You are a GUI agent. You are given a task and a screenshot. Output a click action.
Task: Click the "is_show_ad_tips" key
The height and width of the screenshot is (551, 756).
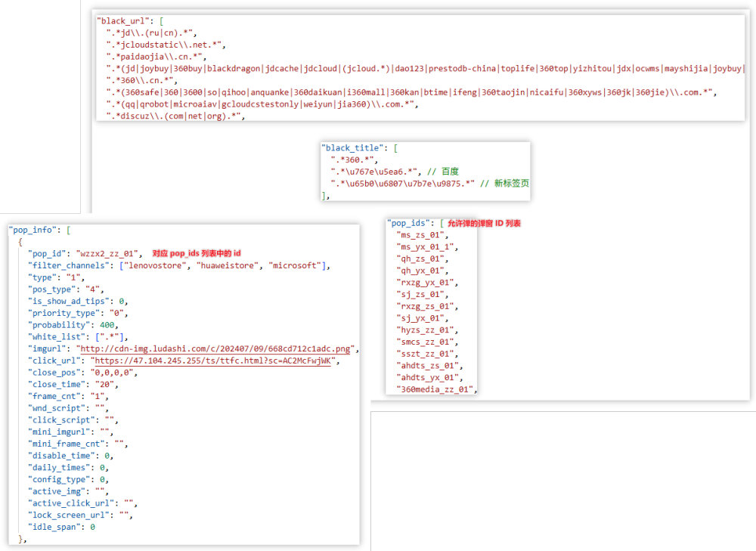click(69, 302)
